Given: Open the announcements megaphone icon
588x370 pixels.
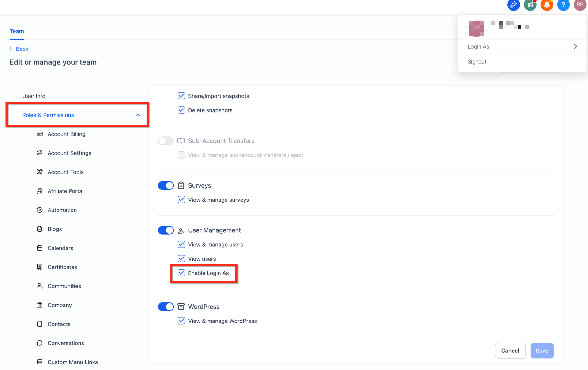Looking at the screenshot, I should [x=530, y=5].
